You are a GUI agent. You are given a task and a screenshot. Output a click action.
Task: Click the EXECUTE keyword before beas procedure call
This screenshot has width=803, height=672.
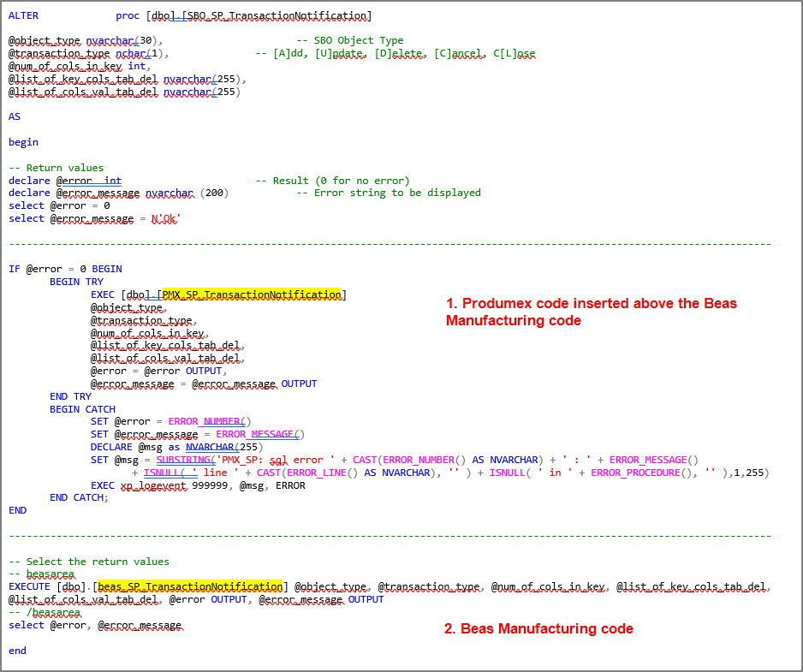29,586
